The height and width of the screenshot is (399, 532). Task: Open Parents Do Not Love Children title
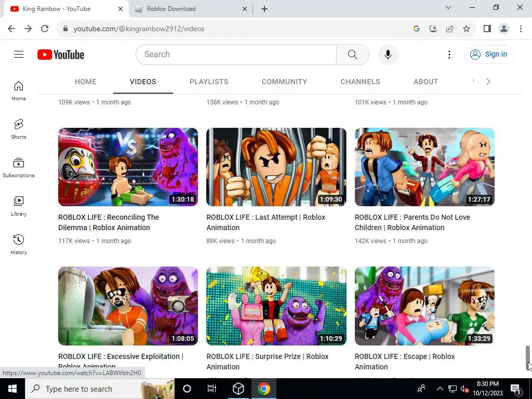[x=412, y=222]
